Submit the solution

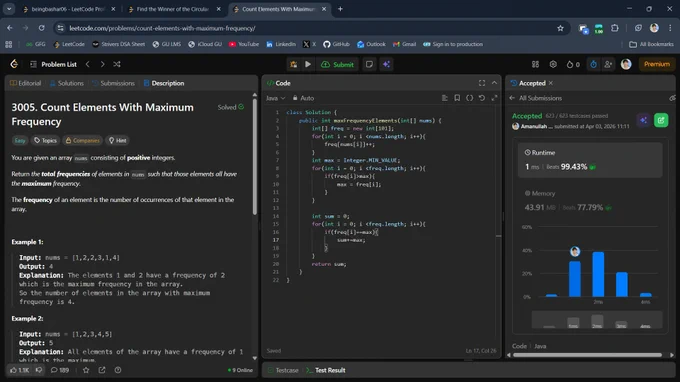pos(337,64)
